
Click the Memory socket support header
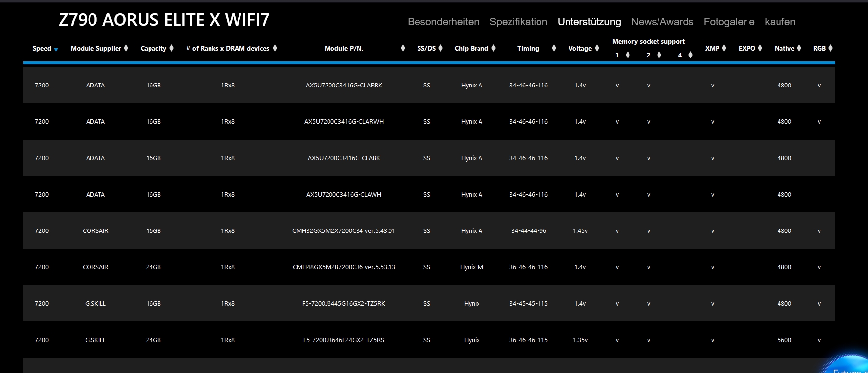pyautogui.click(x=648, y=41)
